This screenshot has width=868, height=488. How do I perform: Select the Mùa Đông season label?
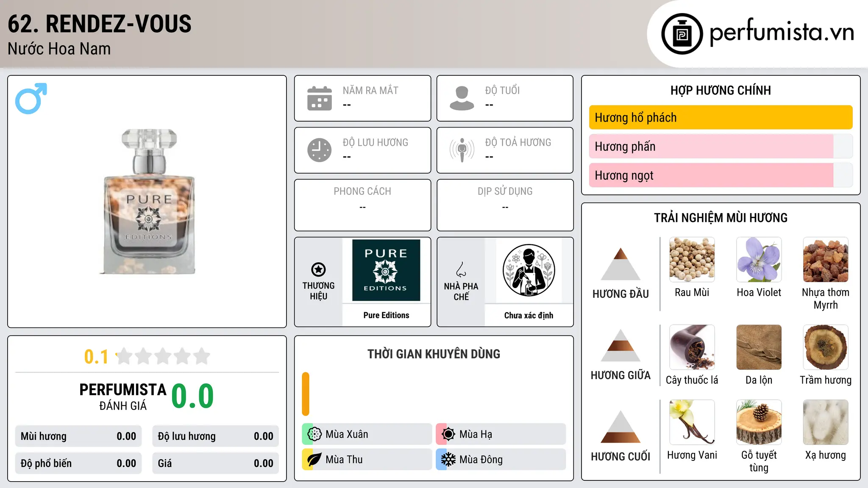point(481,460)
